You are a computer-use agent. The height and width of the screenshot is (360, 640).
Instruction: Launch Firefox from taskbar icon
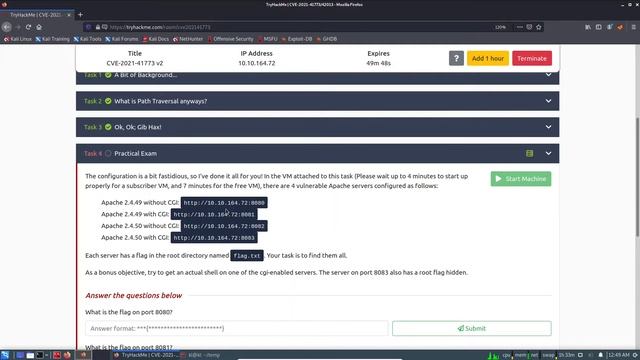pyautogui.click(x=67, y=355)
